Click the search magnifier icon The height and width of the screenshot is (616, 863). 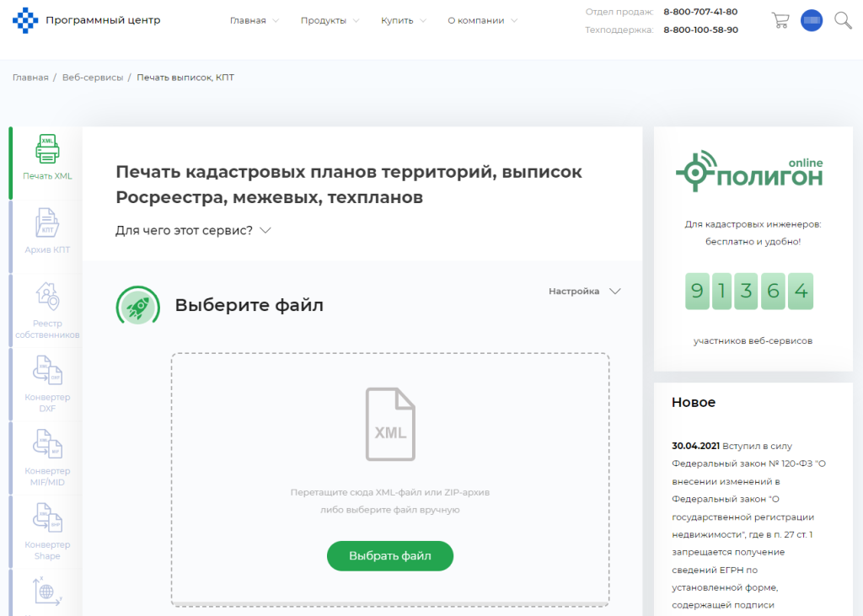(x=843, y=19)
